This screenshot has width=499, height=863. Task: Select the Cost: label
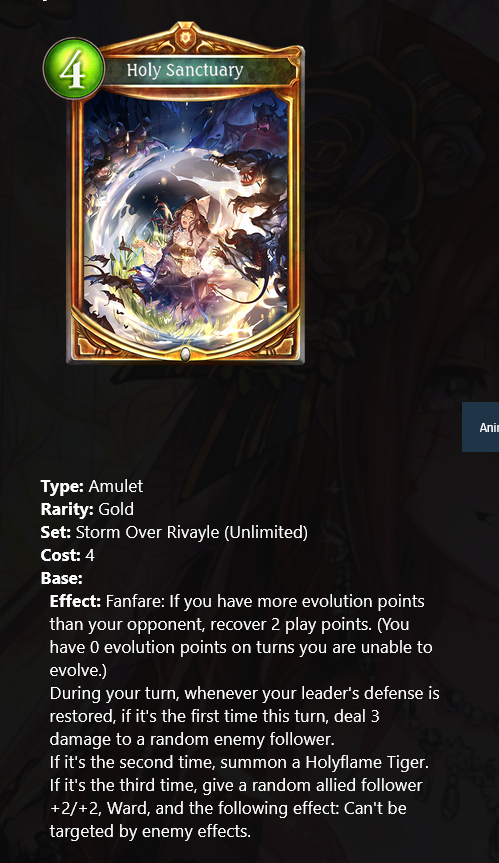61,555
